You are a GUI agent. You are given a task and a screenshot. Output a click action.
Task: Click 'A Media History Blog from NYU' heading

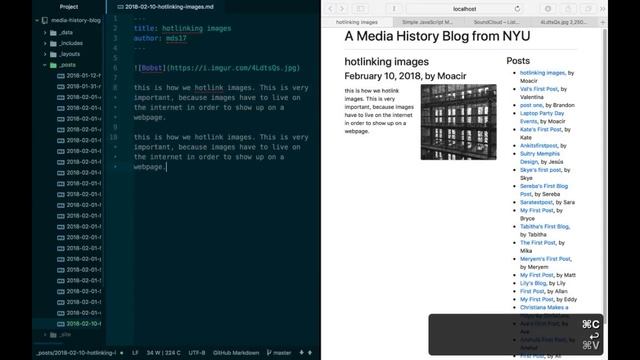coord(437,36)
